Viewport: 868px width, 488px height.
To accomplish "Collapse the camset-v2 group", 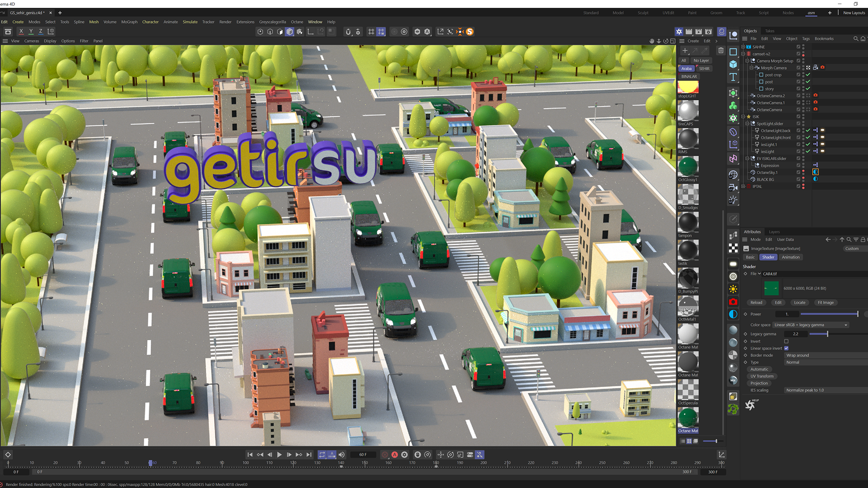I will pyautogui.click(x=743, y=54).
